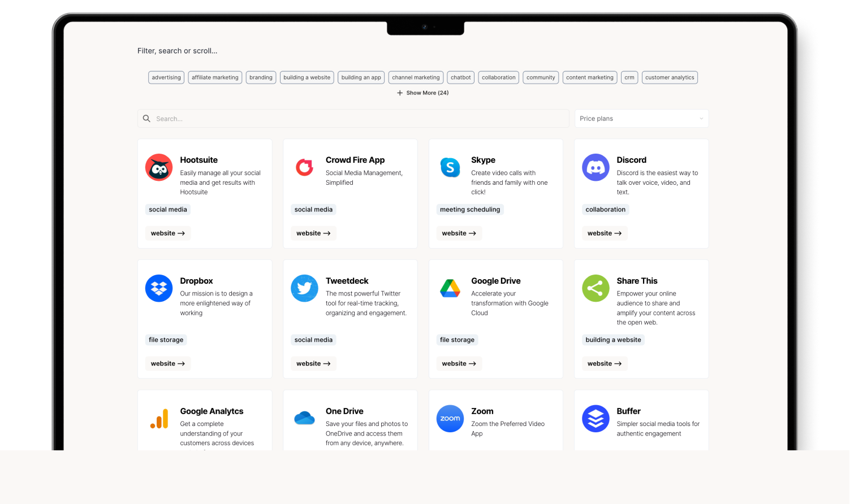Open Skype website link
This screenshot has height=504, width=850.
[459, 233]
